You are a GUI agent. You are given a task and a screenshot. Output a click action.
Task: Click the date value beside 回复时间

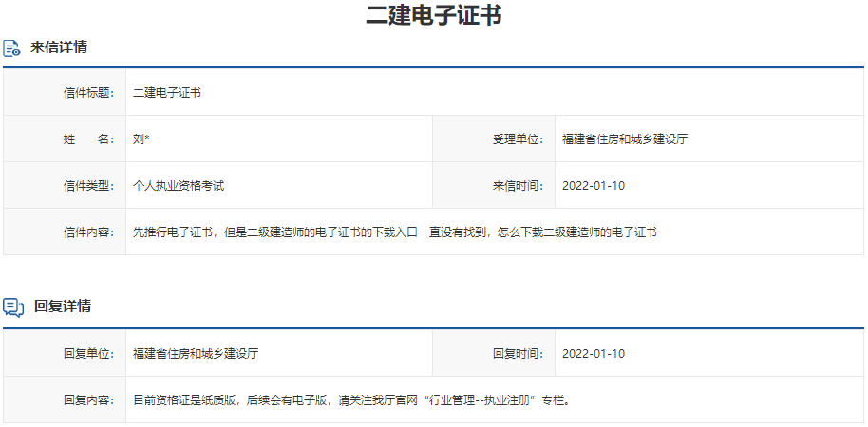pyautogui.click(x=594, y=354)
